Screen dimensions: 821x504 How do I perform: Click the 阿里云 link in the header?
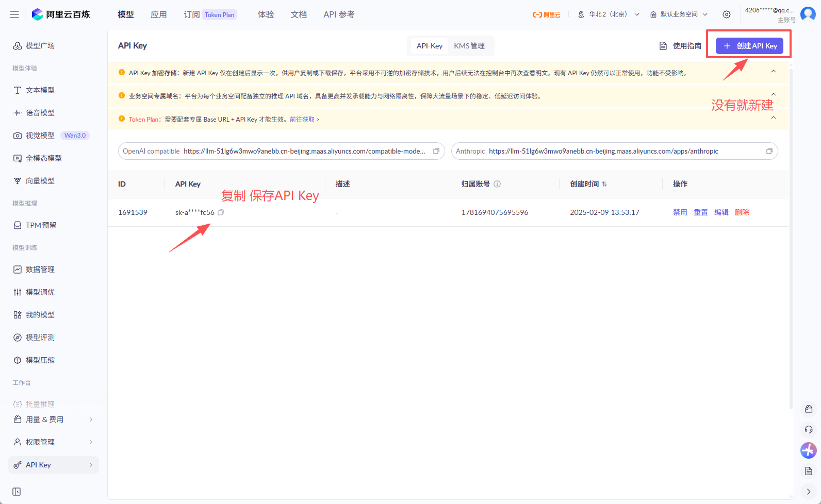[547, 14]
